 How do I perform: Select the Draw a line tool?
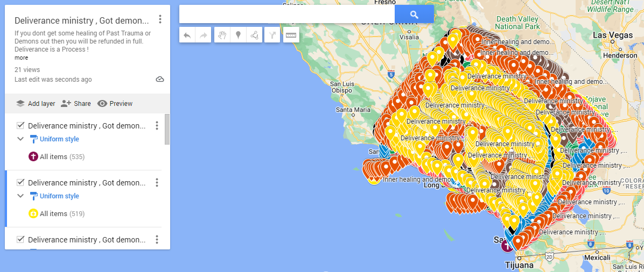click(x=254, y=35)
